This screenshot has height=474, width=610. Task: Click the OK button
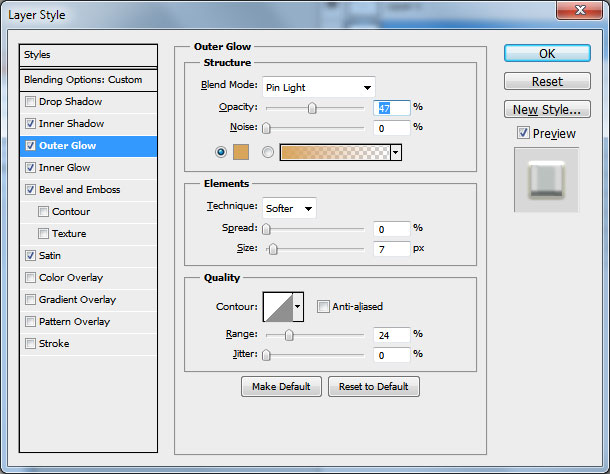point(547,53)
